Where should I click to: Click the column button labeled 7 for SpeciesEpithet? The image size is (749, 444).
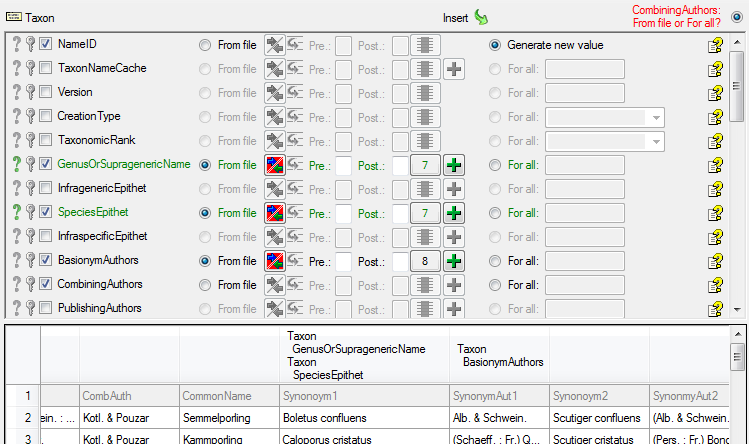point(426,213)
